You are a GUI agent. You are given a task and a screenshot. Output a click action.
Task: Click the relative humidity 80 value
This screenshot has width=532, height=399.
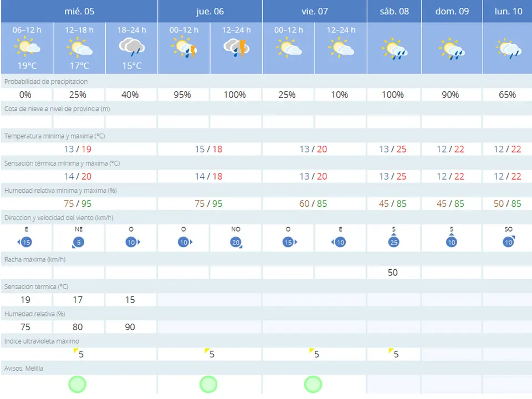(x=78, y=327)
